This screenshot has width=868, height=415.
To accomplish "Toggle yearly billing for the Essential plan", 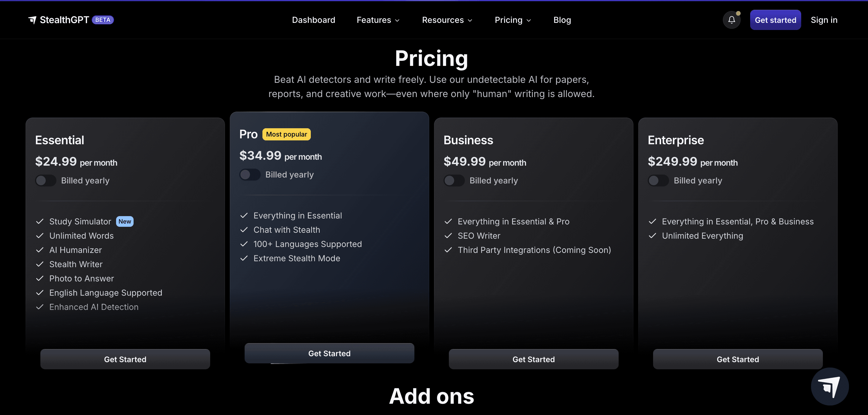I will [x=46, y=180].
